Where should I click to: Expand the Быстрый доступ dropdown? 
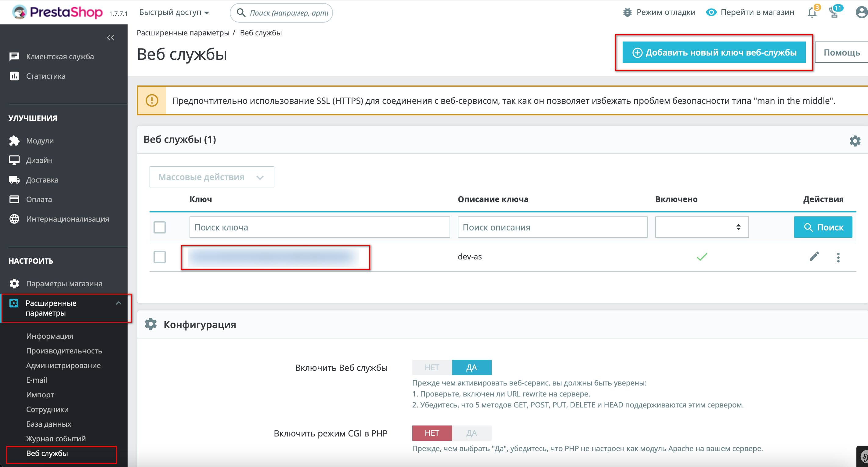(174, 13)
